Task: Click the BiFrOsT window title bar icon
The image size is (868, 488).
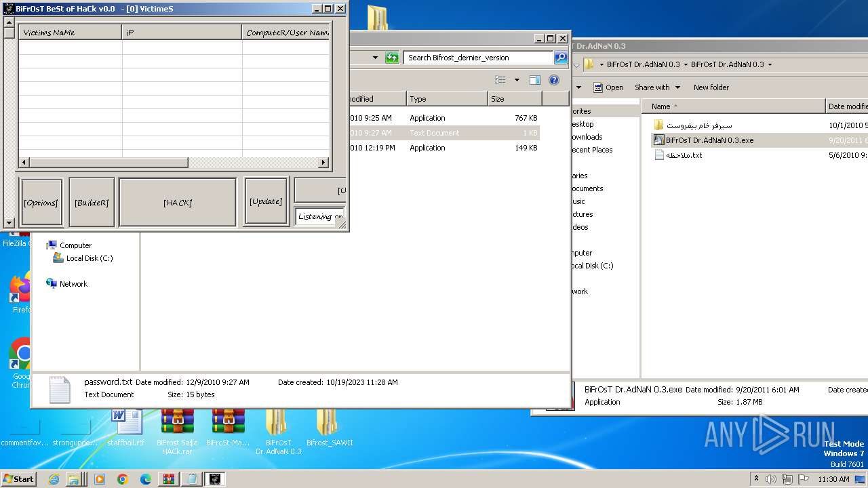Action: [x=9, y=9]
